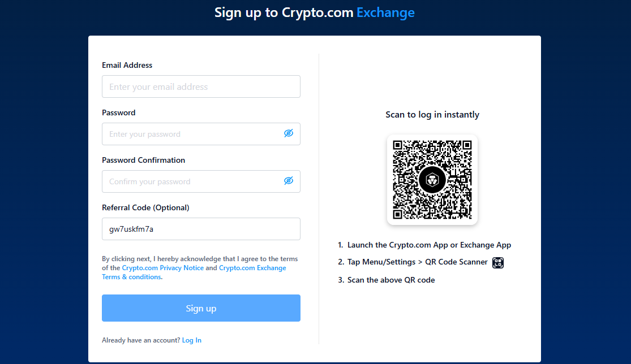This screenshot has width=631, height=364.
Task: Click the QR Code Scanner icon
Action: click(x=497, y=262)
